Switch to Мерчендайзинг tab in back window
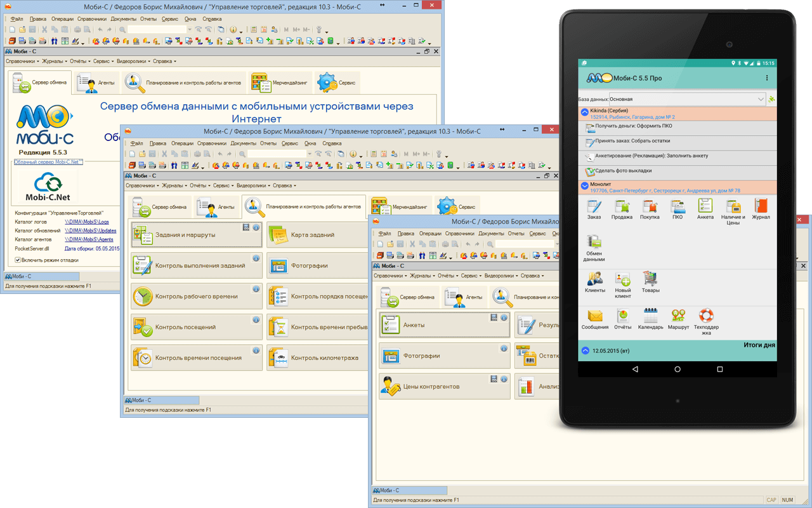812x508 pixels. (280, 83)
